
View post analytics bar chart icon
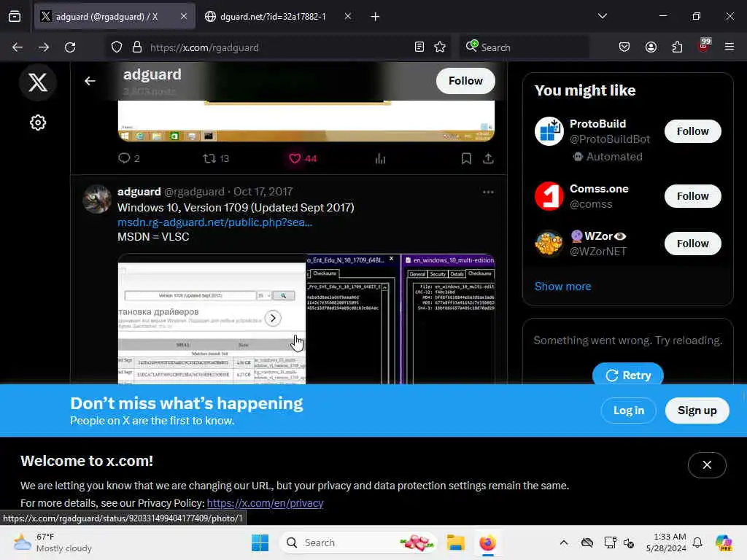pyautogui.click(x=379, y=158)
